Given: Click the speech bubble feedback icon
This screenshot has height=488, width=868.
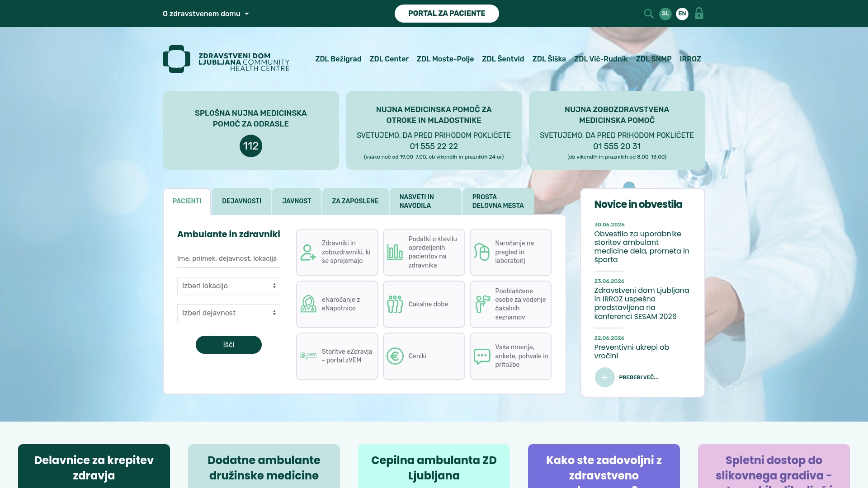Looking at the screenshot, I should coord(482,357).
